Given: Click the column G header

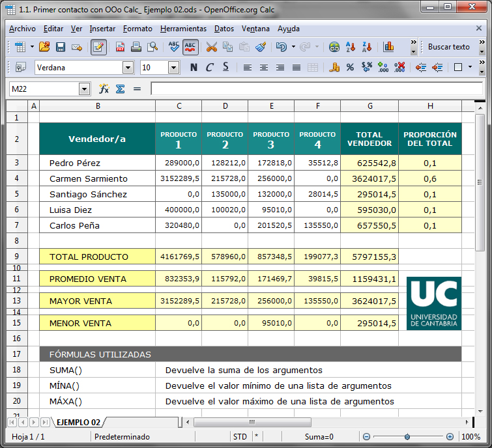Looking at the screenshot, I should (x=369, y=106).
